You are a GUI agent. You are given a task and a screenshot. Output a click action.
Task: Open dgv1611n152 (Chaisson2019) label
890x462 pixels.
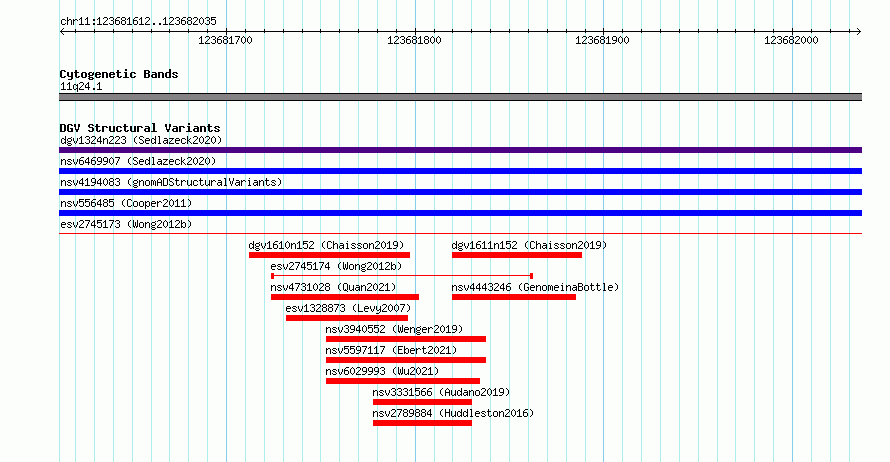[x=529, y=245]
